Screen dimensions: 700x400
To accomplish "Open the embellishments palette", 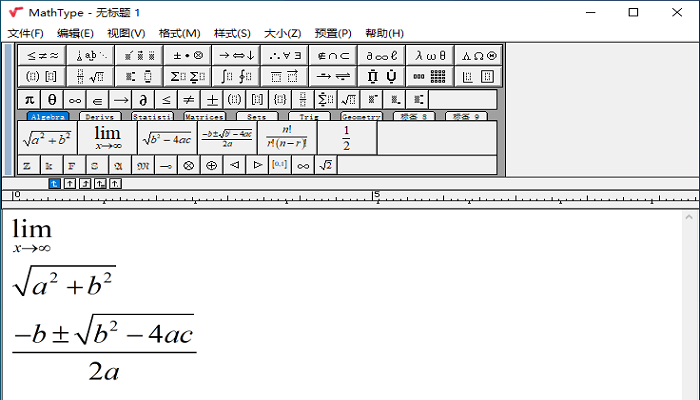I will click(x=139, y=55).
